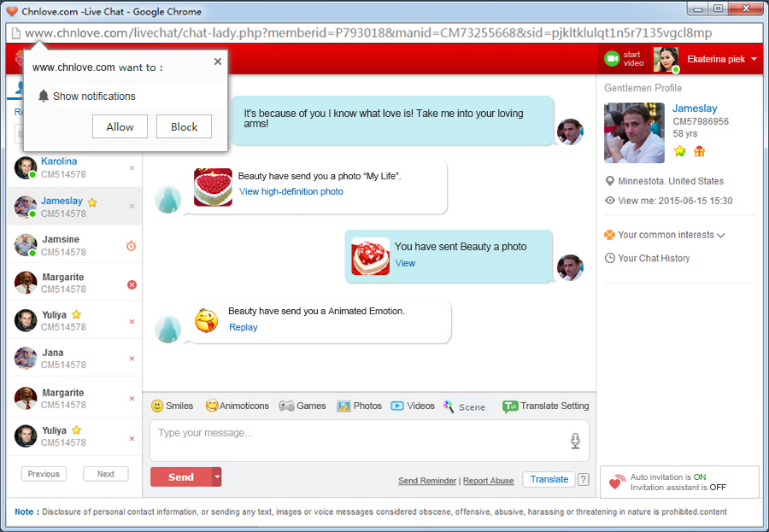769x532 pixels.
Task: Open Animoticons picker
Action: pos(238,406)
